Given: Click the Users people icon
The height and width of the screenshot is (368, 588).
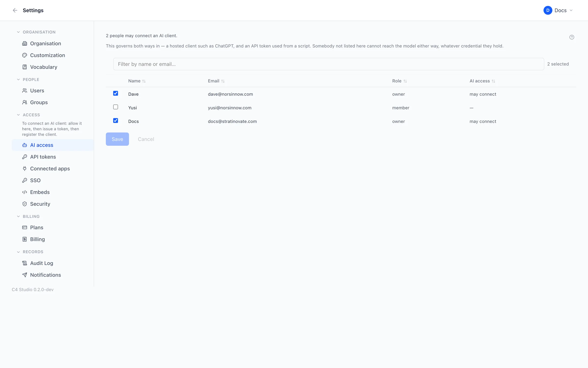Looking at the screenshot, I should [x=24, y=91].
